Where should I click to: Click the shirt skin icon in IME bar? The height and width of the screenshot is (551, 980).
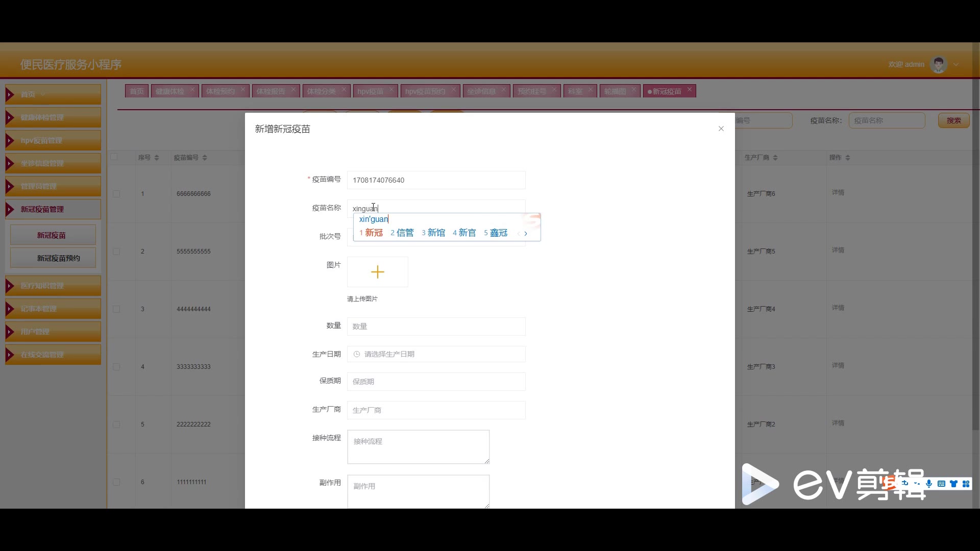[x=953, y=484]
